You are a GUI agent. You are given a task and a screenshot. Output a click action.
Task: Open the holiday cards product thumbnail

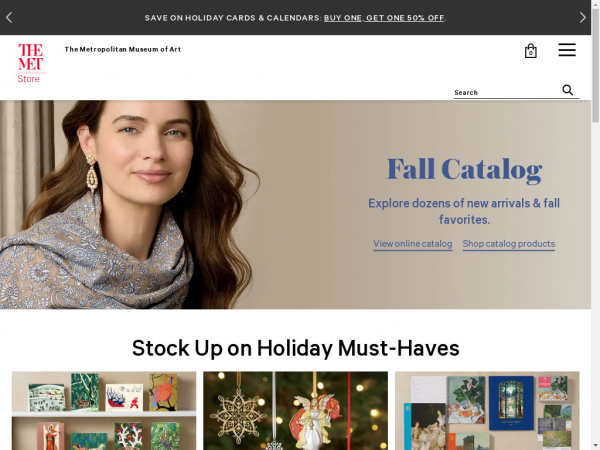pos(104,411)
